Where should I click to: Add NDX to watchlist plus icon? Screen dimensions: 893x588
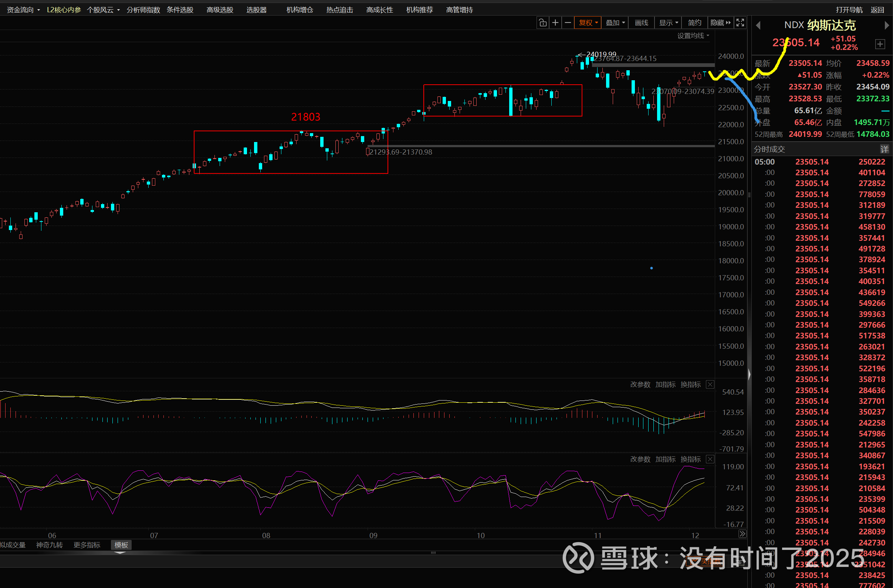coord(880,44)
